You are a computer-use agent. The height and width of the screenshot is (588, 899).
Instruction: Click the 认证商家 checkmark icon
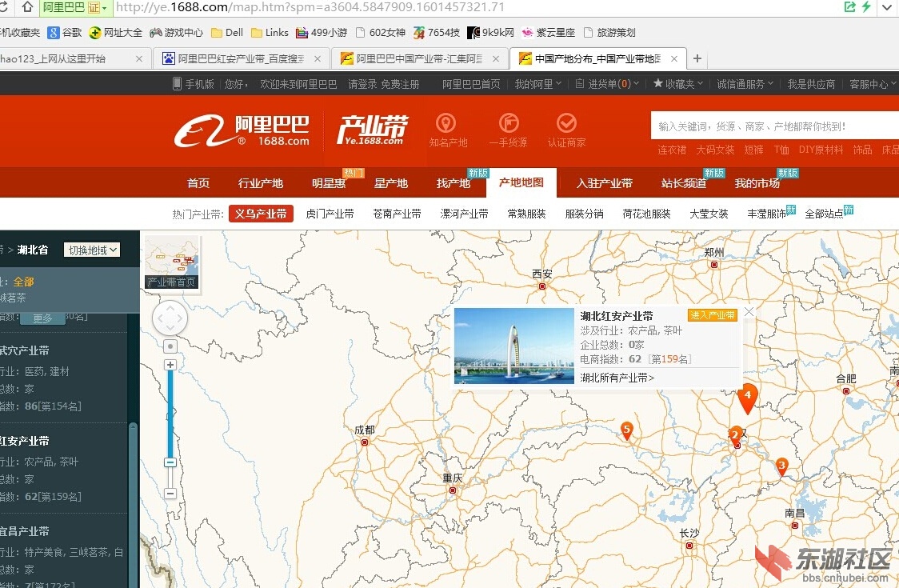(566, 122)
